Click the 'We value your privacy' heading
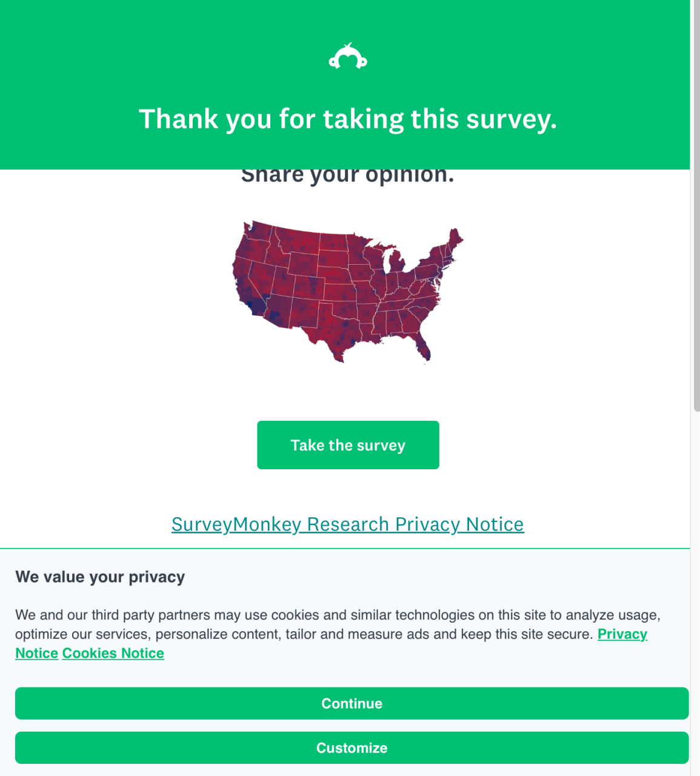This screenshot has width=700, height=776. [x=100, y=577]
